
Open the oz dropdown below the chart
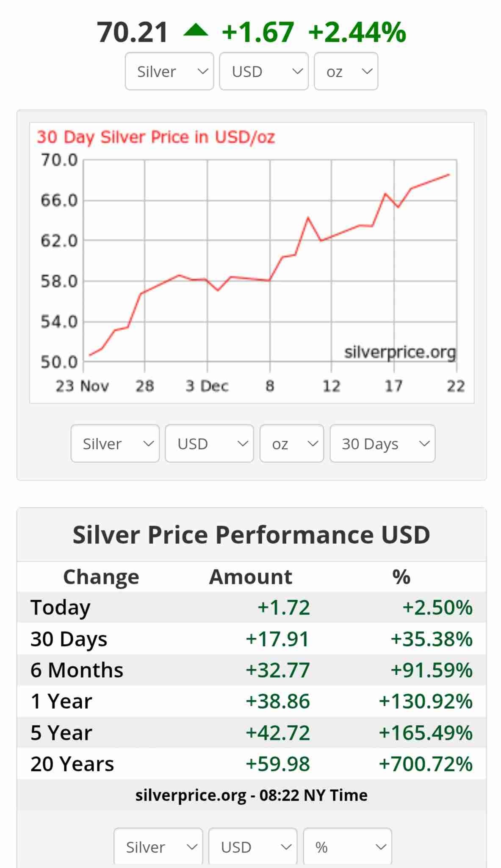pos(292,443)
